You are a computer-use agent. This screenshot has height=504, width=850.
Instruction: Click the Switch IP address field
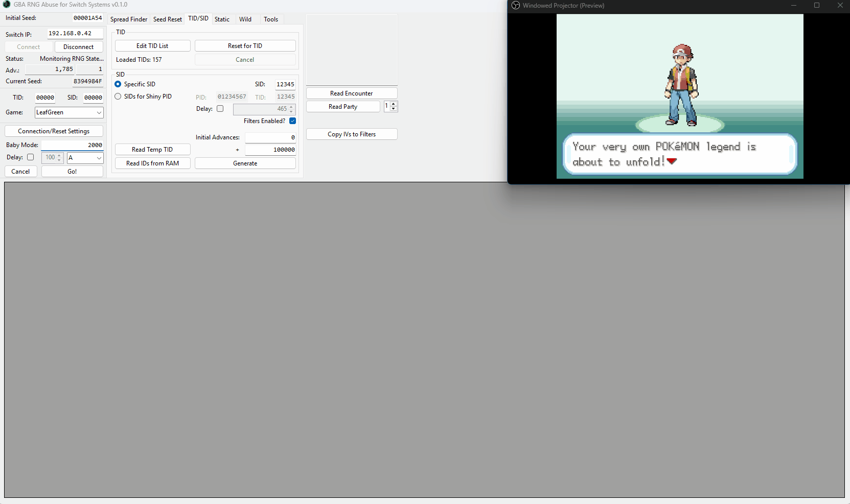coord(75,34)
